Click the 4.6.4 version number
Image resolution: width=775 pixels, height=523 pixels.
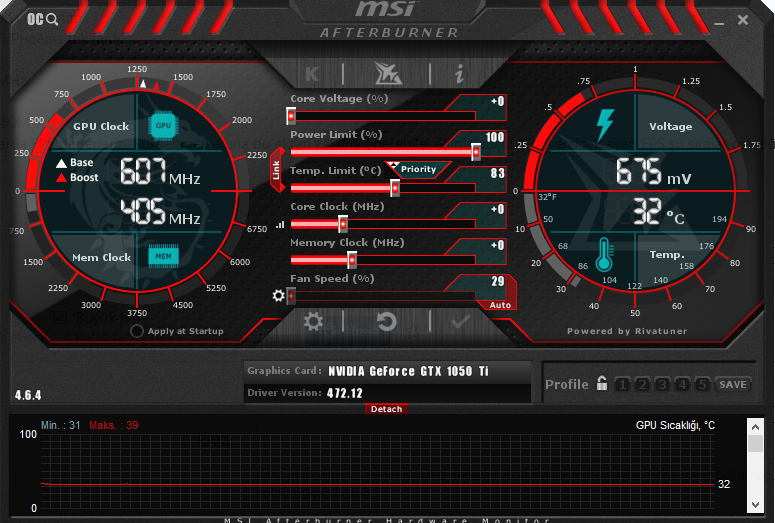[x=28, y=395]
